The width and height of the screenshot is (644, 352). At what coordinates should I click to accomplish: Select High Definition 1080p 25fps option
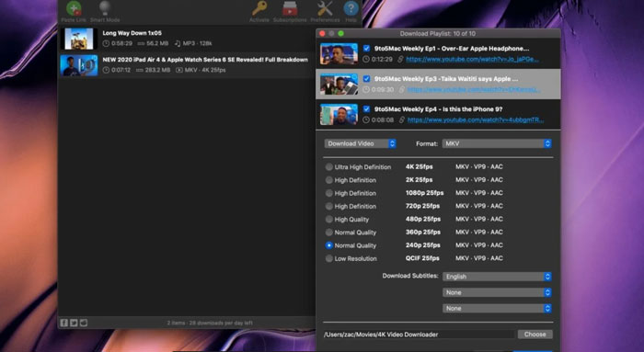coord(329,193)
